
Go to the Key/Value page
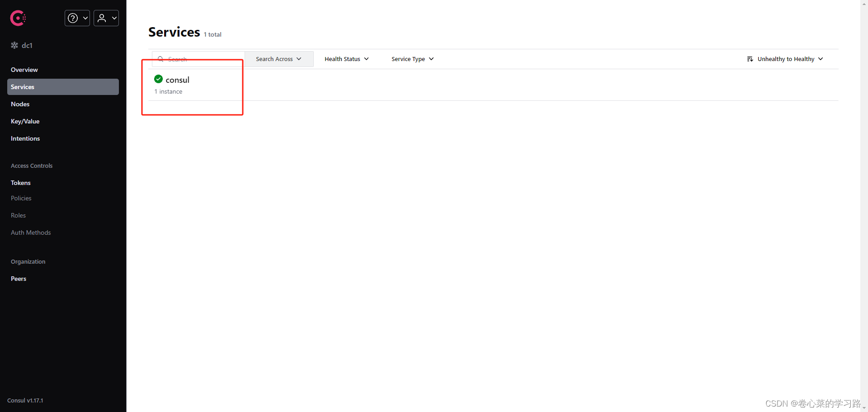click(x=24, y=121)
